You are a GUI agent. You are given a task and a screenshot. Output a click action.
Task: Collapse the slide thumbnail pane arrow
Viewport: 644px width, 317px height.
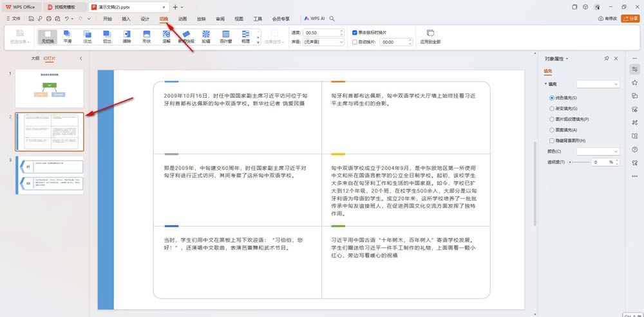pyautogui.click(x=81, y=59)
